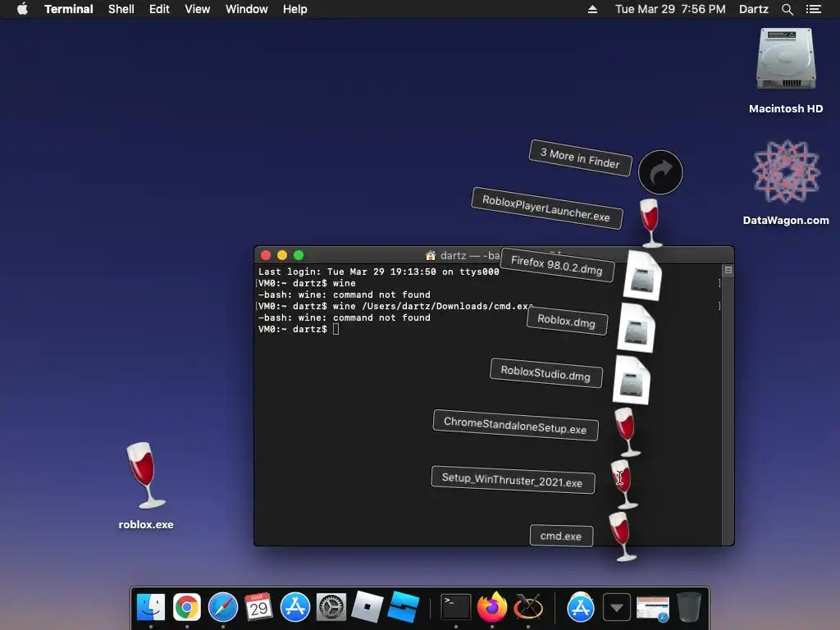Open the Help menu
This screenshot has width=840, height=630.
(294, 9)
